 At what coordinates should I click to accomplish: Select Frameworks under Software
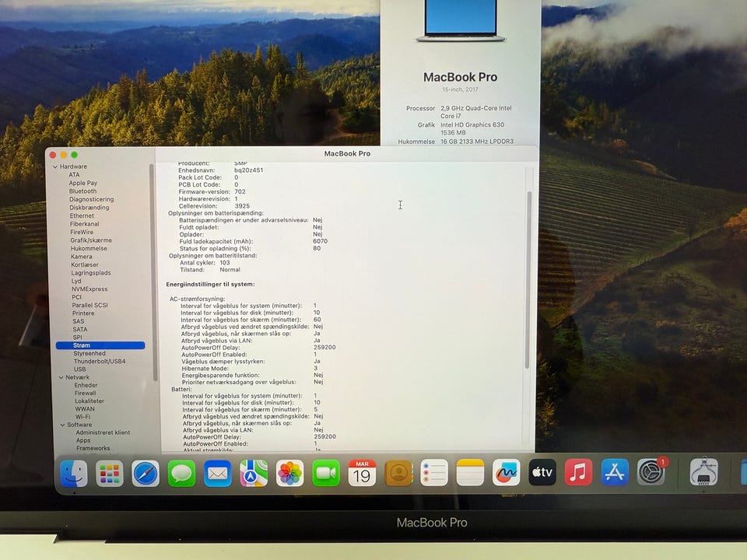(x=93, y=448)
